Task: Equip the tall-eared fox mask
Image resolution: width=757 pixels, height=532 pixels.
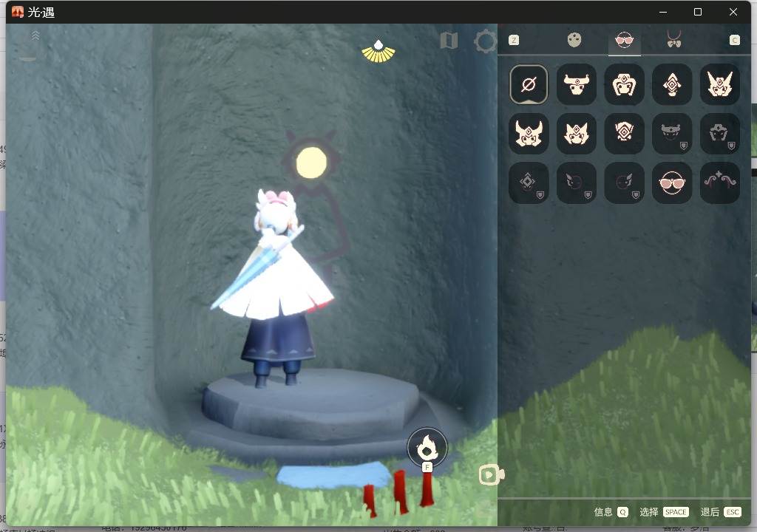Action: (720, 84)
